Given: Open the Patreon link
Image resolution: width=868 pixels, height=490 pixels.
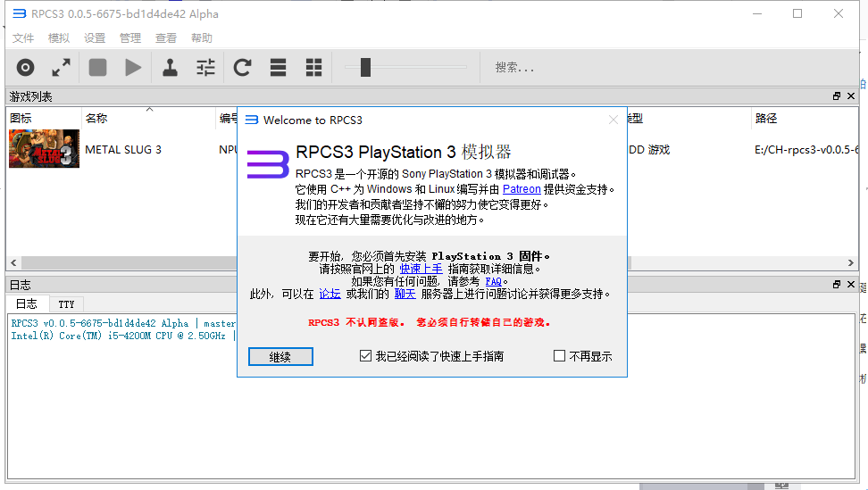Looking at the screenshot, I should point(522,189).
